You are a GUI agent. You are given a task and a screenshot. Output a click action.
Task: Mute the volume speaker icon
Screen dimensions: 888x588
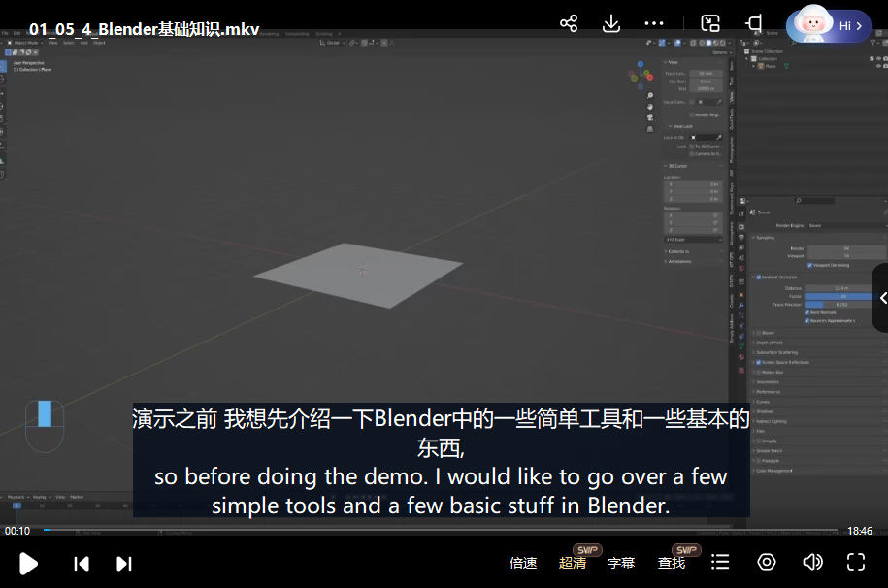812,563
